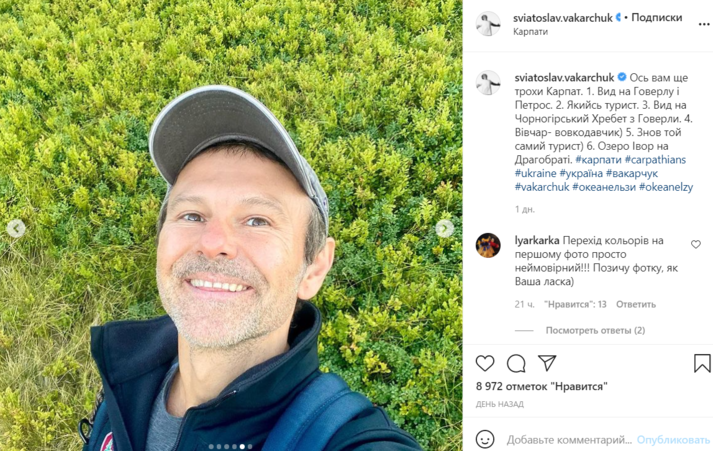Click the Опубликовать post button
The width and height of the screenshot is (713, 451).
(673, 439)
